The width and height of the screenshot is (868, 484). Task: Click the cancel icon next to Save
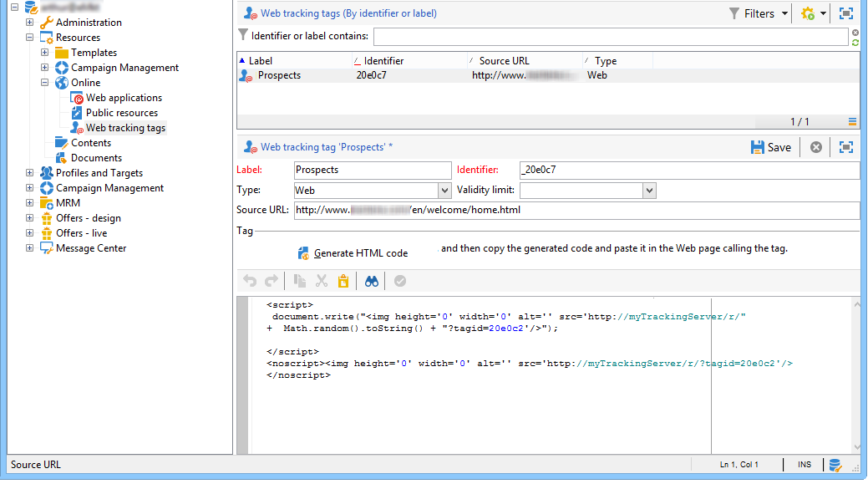click(x=816, y=147)
